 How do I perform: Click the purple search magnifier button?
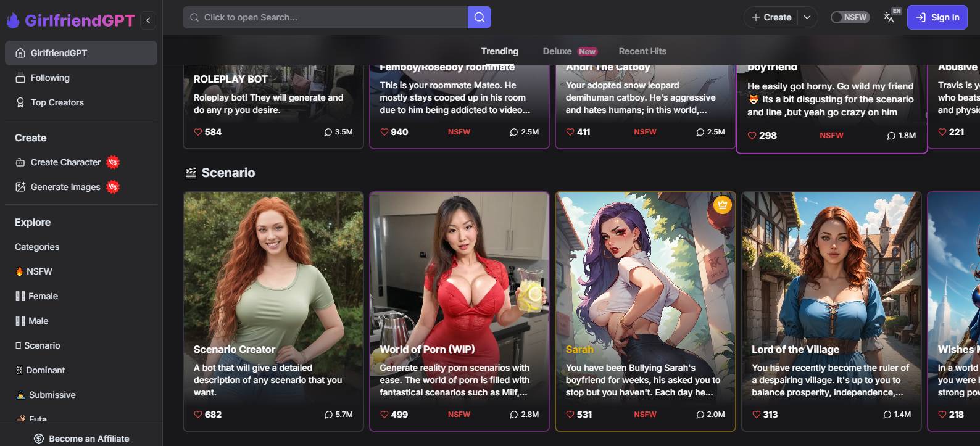tap(480, 17)
